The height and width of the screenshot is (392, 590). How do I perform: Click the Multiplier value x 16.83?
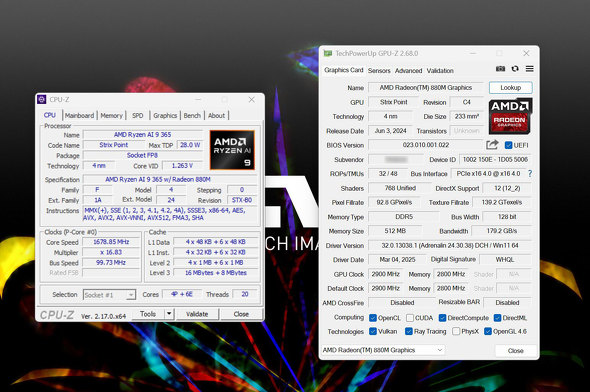click(x=111, y=252)
